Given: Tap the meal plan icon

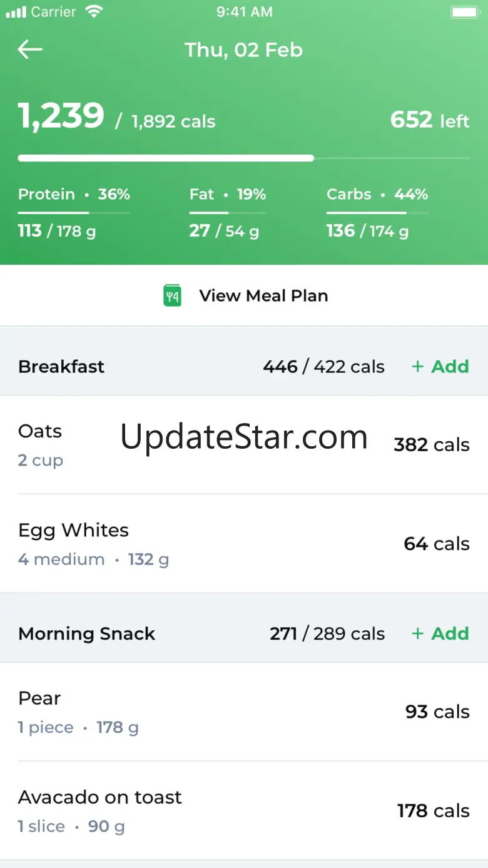Looking at the screenshot, I should 172,295.
